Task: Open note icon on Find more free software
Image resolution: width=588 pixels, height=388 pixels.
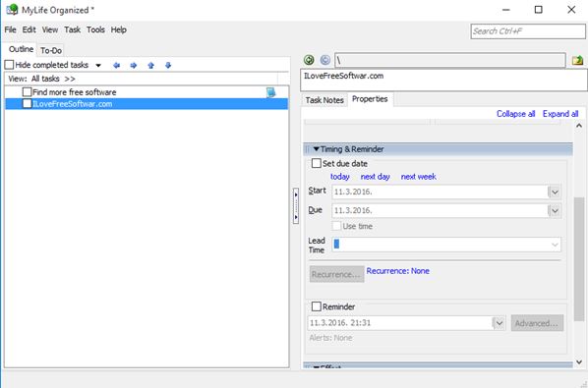Action: click(x=270, y=92)
